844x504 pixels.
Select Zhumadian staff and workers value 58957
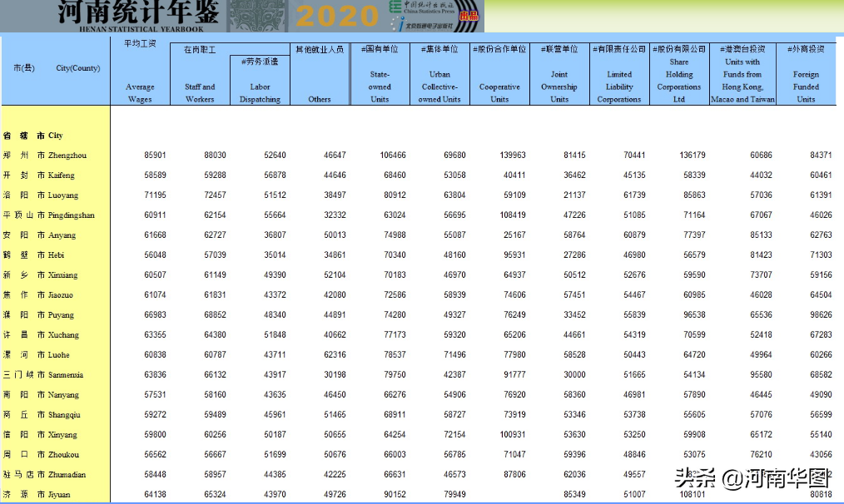coord(215,474)
